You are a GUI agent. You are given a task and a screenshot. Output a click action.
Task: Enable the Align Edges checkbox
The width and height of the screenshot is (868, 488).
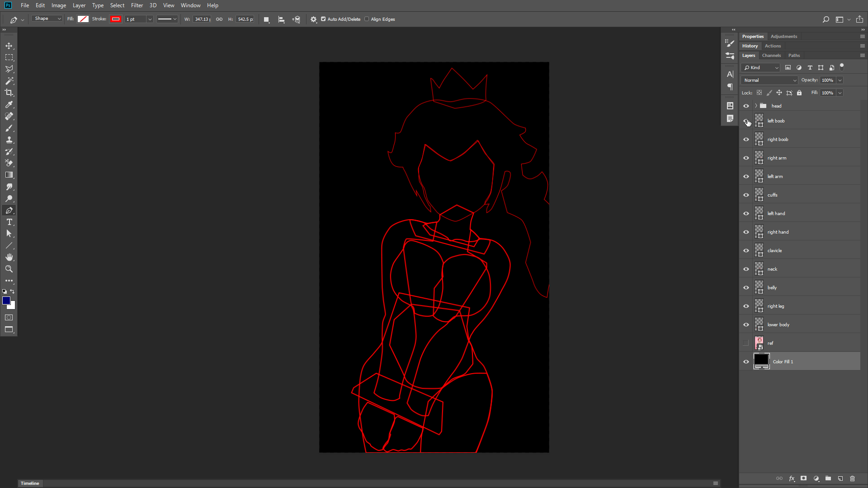pyautogui.click(x=367, y=19)
